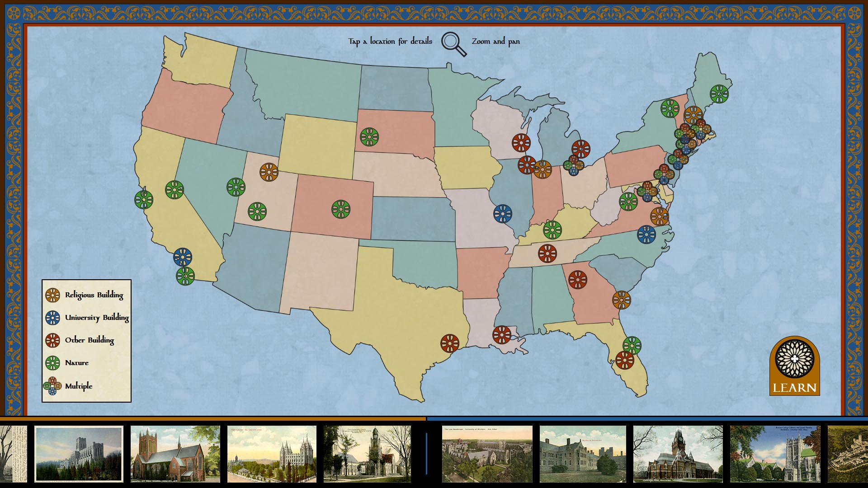Click the magnifying glass zoom icon
Image resolution: width=868 pixels, height=488 pixels.
(x=453, y=44)
